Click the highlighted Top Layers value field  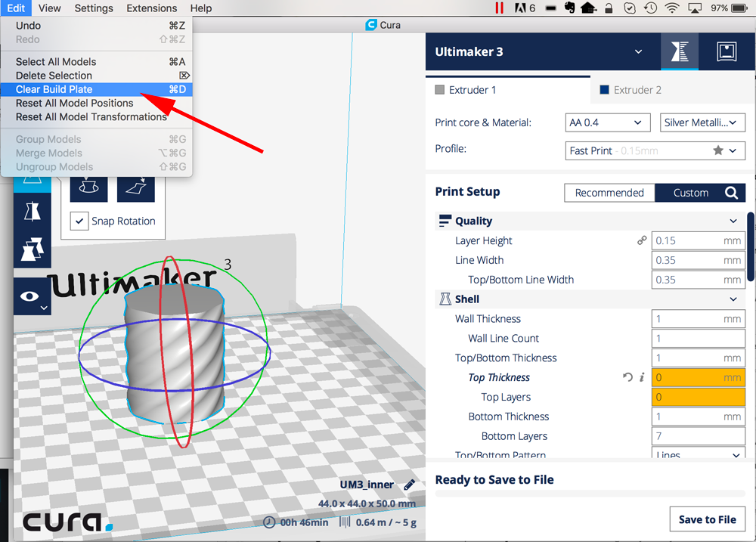[698, 397]
